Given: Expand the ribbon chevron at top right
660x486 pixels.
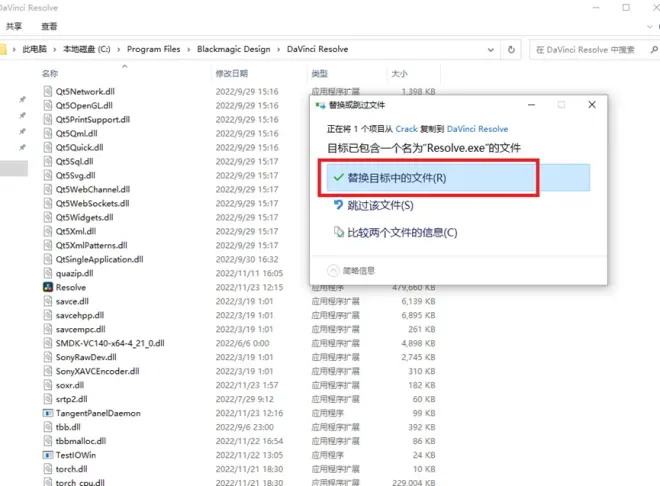Looking at the screenshot, I should tap(649, 27).
